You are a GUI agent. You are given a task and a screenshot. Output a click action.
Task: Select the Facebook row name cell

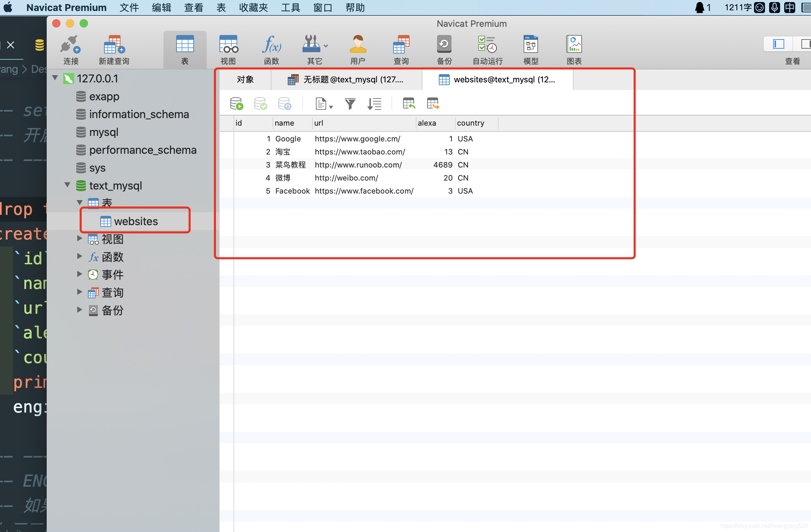point(293,191)
